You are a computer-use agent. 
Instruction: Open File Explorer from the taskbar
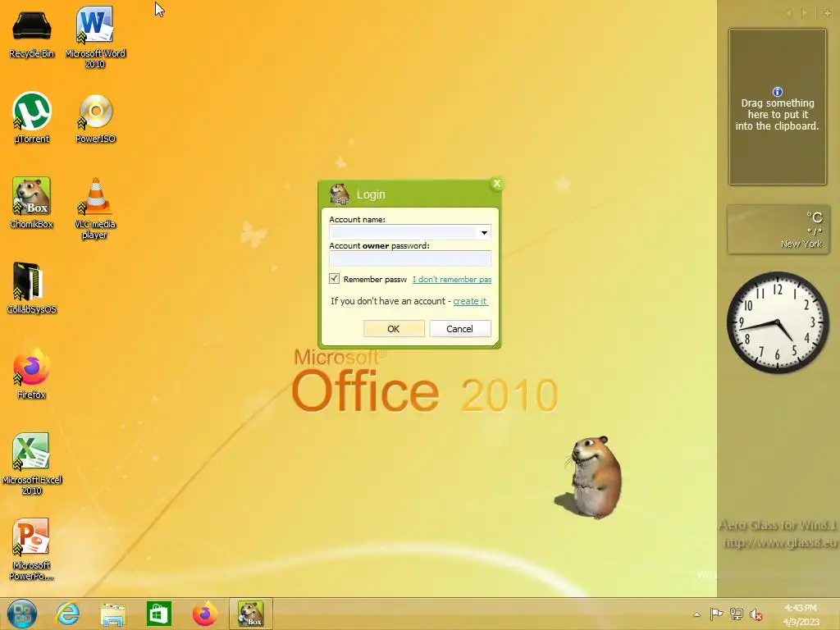click(x=113, y=614)
